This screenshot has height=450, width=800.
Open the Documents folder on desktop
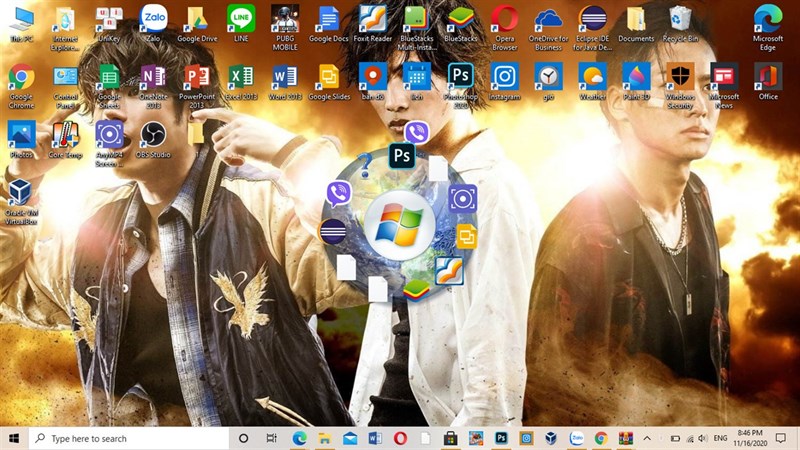pyautogui.click(x=636, y=24)
